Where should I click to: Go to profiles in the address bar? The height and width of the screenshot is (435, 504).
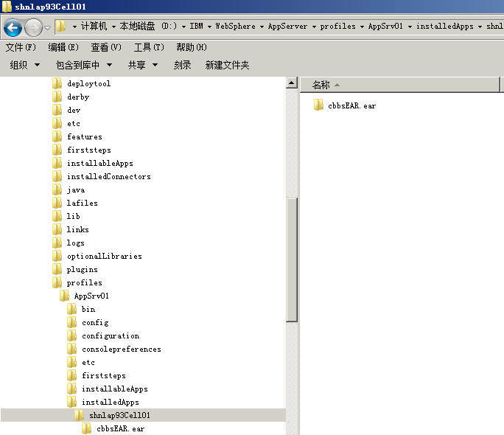[337, 26]
